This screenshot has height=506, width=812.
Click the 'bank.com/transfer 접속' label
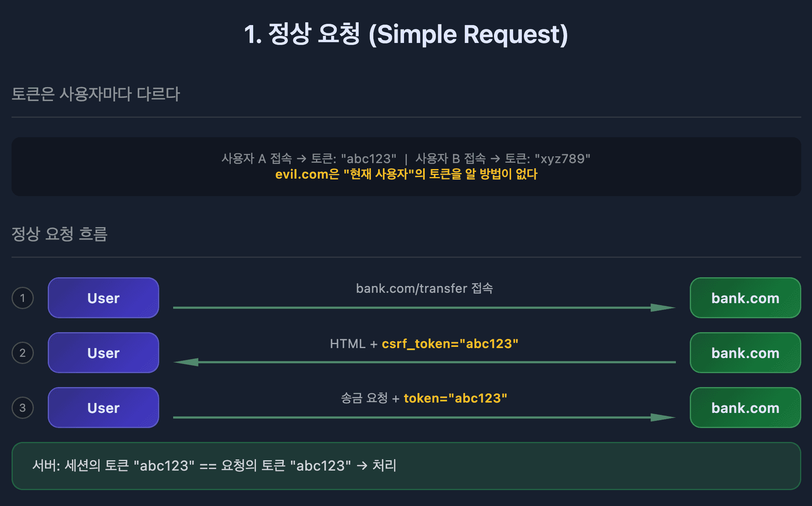click(424, 288)
